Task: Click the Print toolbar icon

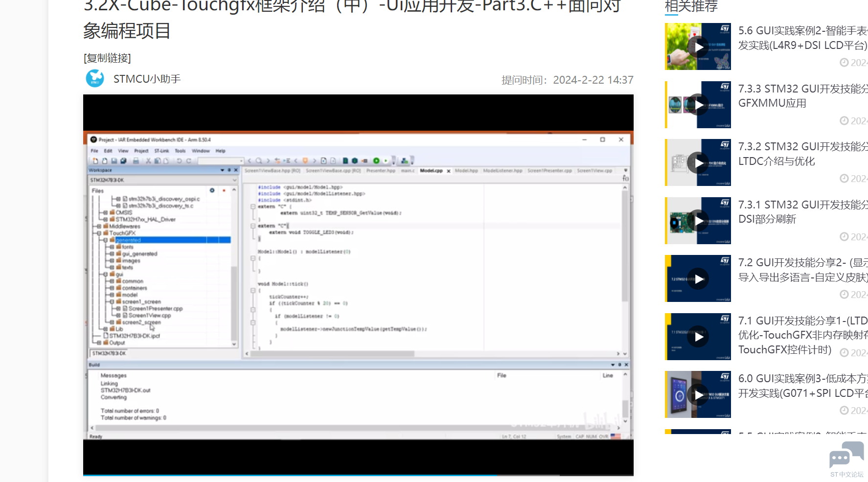Action: tap(136, 161)
